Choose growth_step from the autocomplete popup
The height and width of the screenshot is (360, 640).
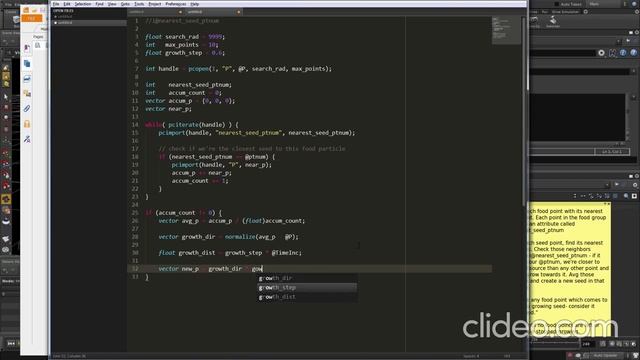tap(307, 288)
